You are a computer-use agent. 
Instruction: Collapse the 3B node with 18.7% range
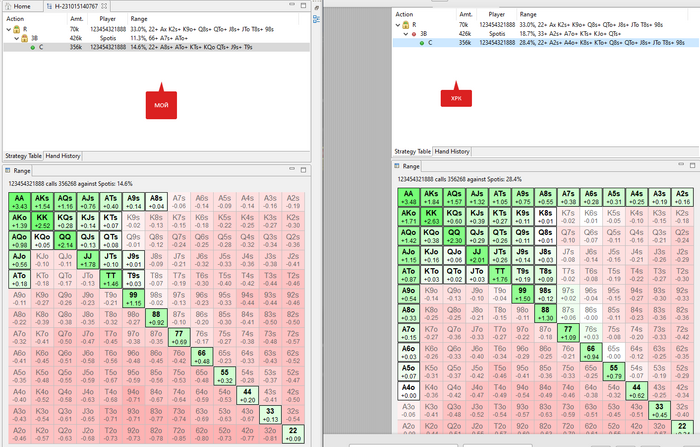click(406, 34)
